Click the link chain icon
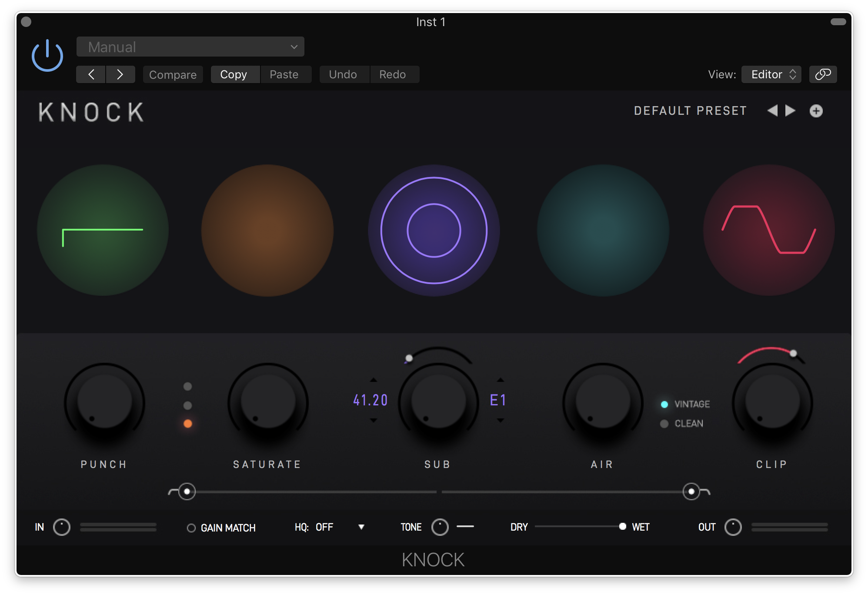The image size is (868, 595). tap(823, 74)
